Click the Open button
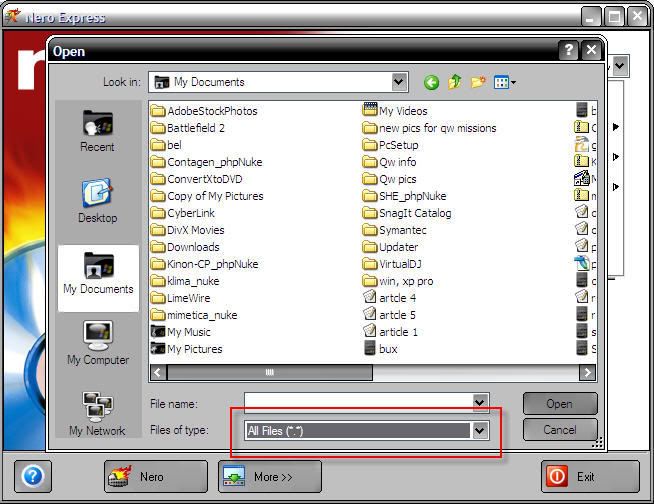Image resolution: width=654 pixels, height=504 pixels. (x=560, y=404)
